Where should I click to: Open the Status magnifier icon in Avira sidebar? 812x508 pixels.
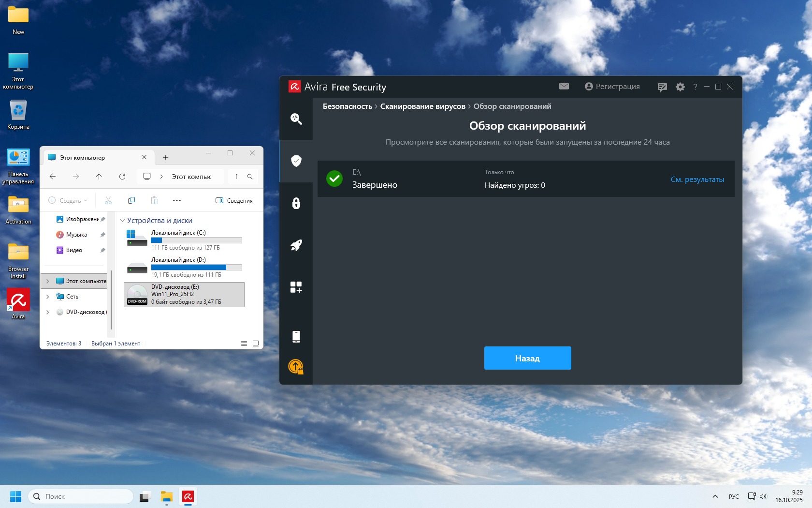click(x=296, y=119)
